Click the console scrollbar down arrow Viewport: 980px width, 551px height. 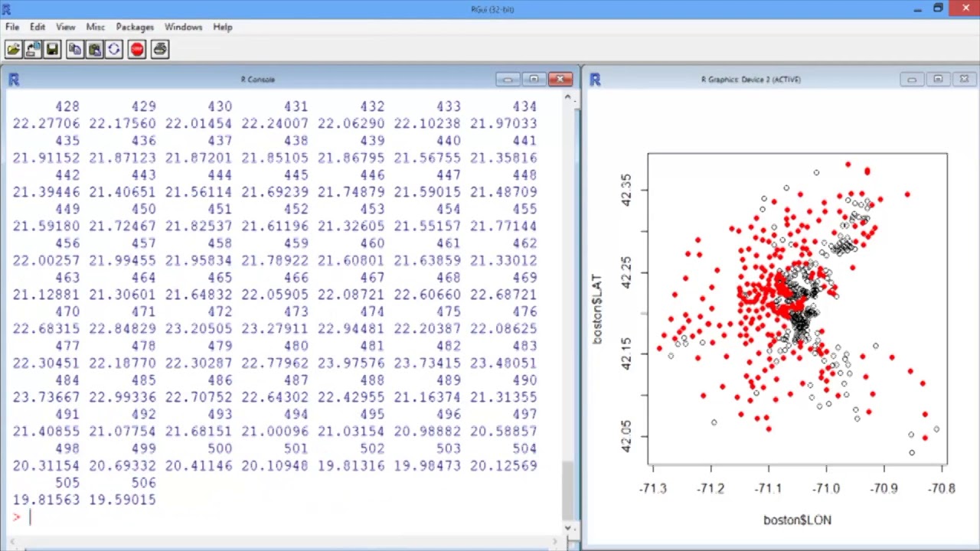[568, 528]
